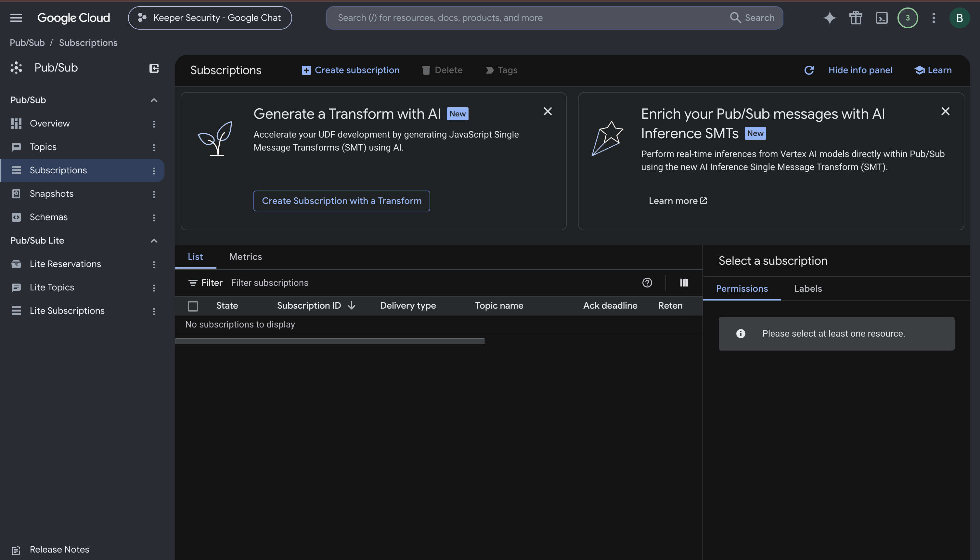
Task: Click Create subscription button
Action: pyautogui.click(x=351, y=70)
